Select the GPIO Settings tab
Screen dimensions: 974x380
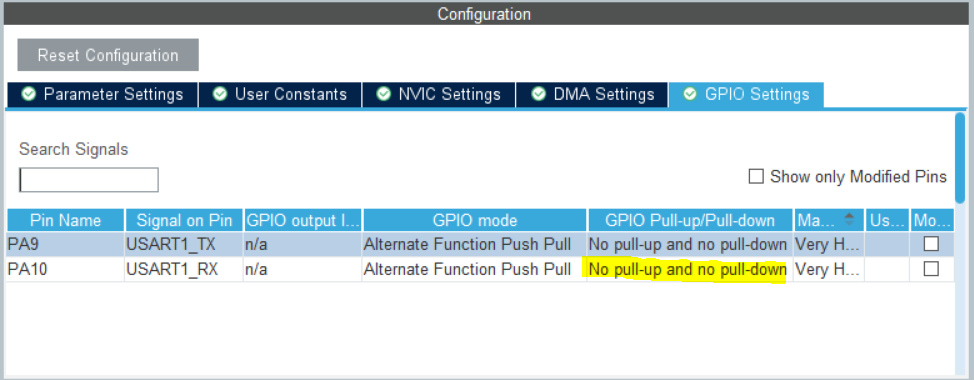coord(746,94)
